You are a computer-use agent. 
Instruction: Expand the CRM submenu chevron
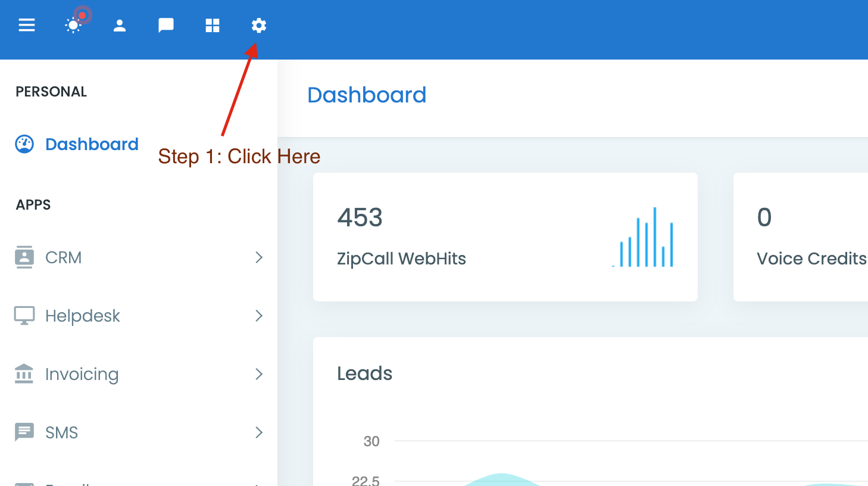pyautogui.click(x=259, y=257)
